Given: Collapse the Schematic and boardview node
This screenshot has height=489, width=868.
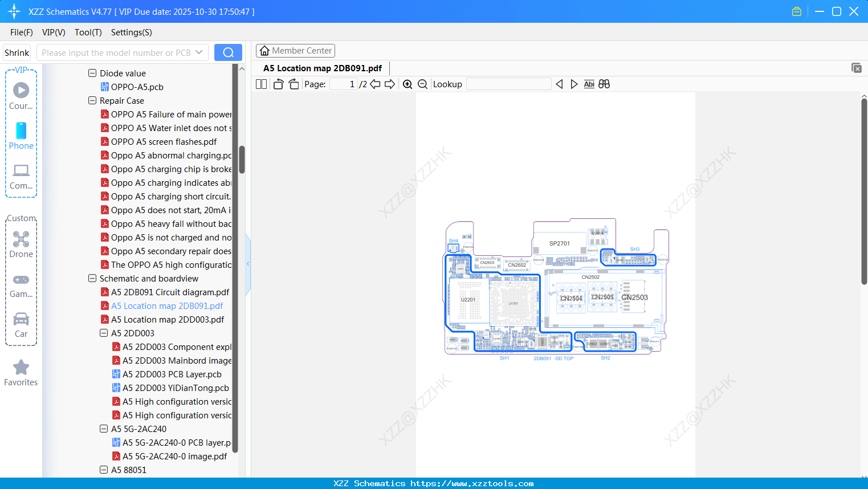Looking at the screenshot, I should [92, 278].
